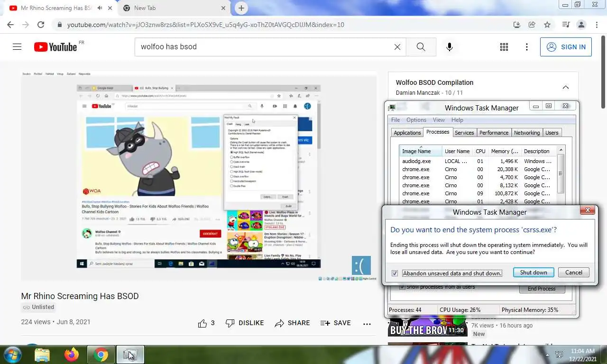Open the BUY THE BROV video thumbnail
The image size is (607, 364).
[x=427, y=327]
